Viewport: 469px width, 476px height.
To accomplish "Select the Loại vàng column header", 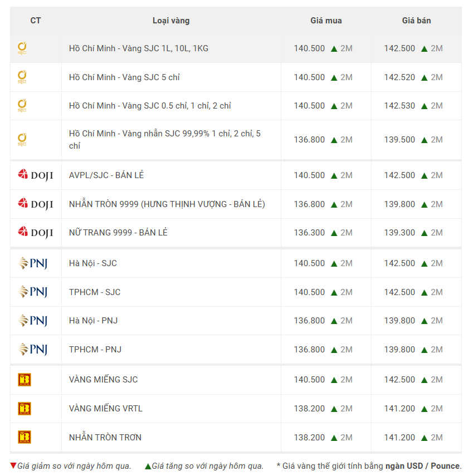I will pos(171,21).
